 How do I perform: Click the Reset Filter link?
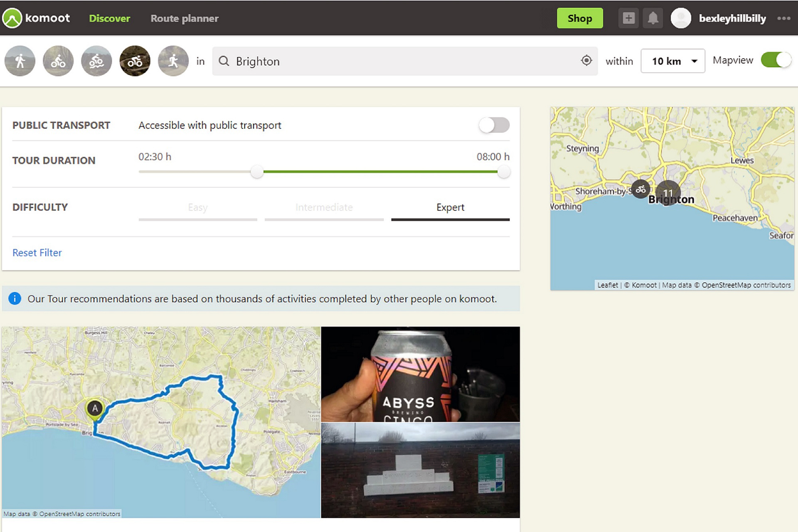(37, 253)
